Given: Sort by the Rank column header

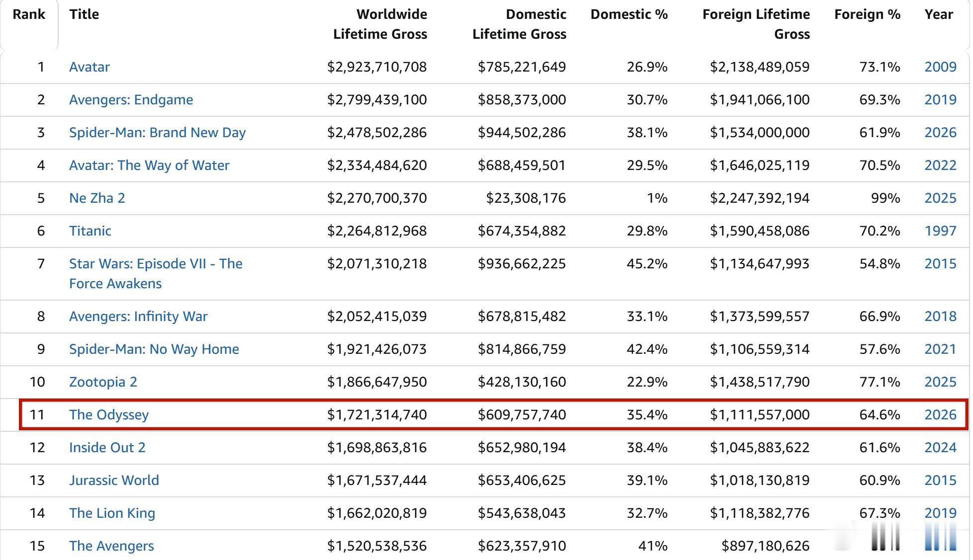Looking at the screenshot, I should point(29,14).
